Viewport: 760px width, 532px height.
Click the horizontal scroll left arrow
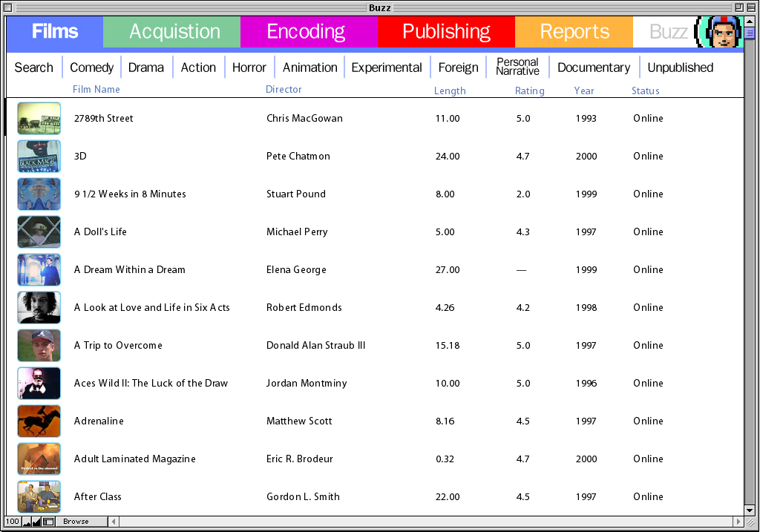[x=114, y=522]
